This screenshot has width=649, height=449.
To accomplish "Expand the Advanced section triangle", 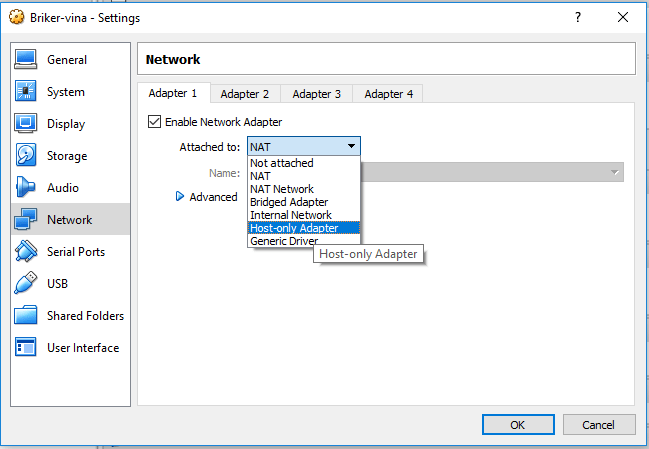I will click(180, 197).
